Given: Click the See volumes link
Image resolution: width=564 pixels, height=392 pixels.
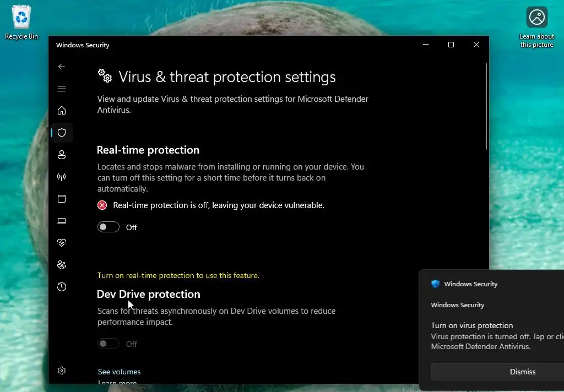Looking at the screenshot, I should [x=119, y=372].
